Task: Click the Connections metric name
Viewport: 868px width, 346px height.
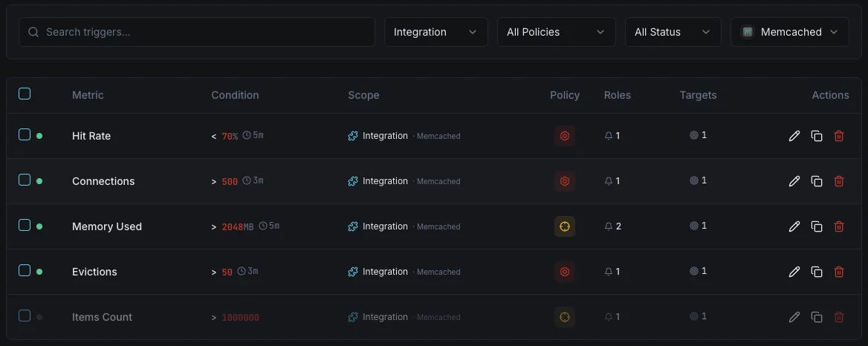Action: tap(103, 181)
